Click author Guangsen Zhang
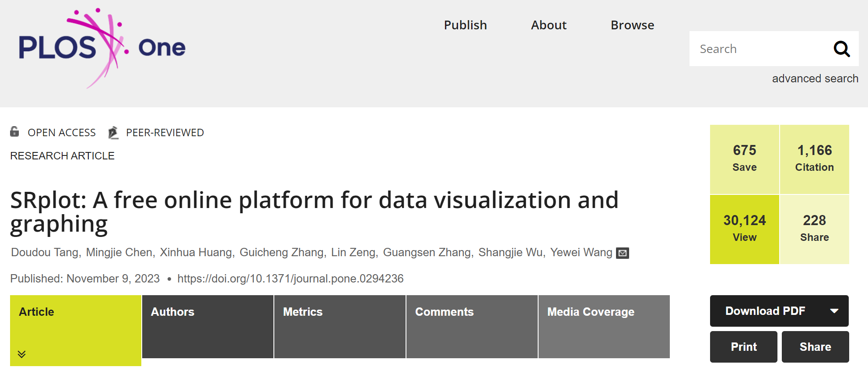 click(427, 252)
